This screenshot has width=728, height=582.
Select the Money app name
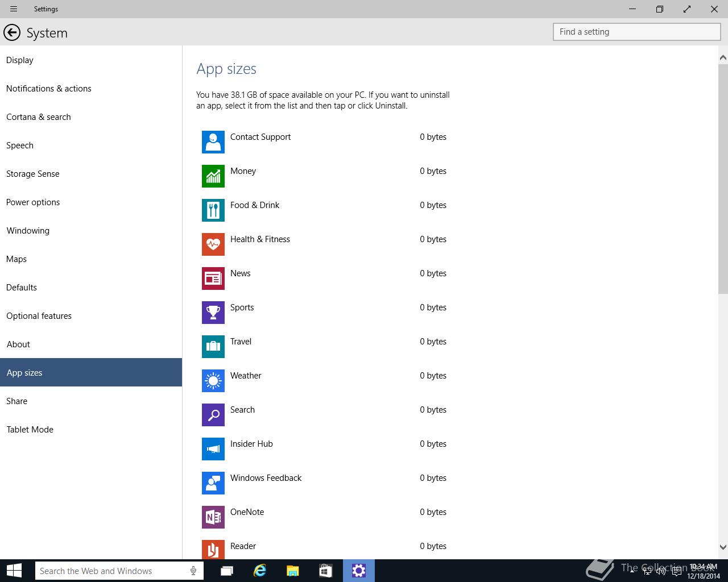click(243, 171)
